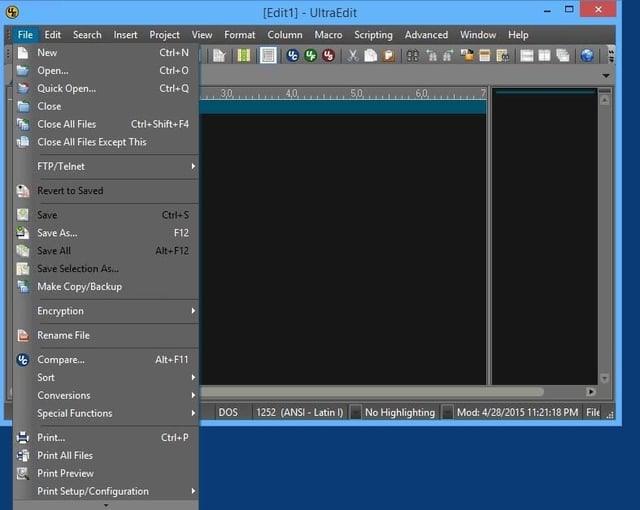
Task: Open the Macro menu
Action: 328,35
